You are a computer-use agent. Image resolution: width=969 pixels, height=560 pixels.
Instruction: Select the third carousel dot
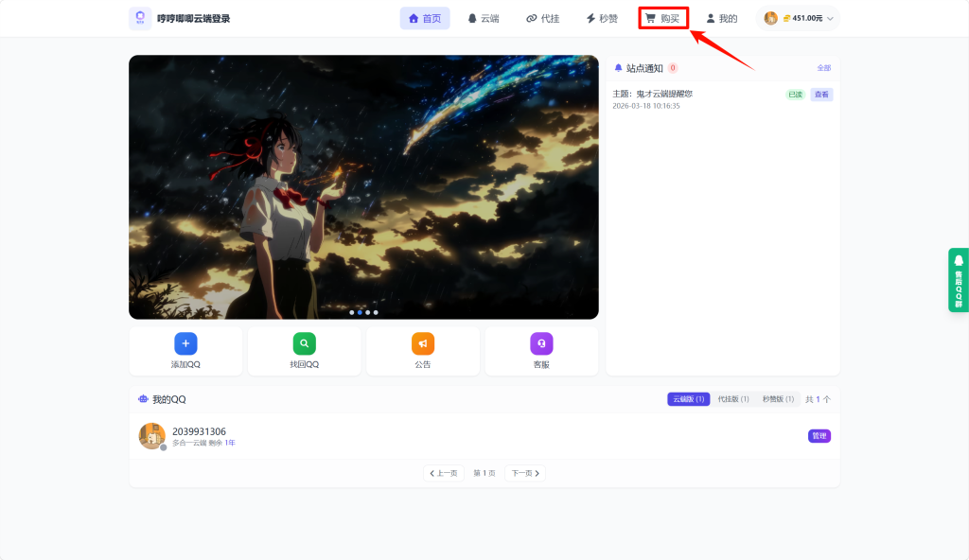tap(368, 313)
